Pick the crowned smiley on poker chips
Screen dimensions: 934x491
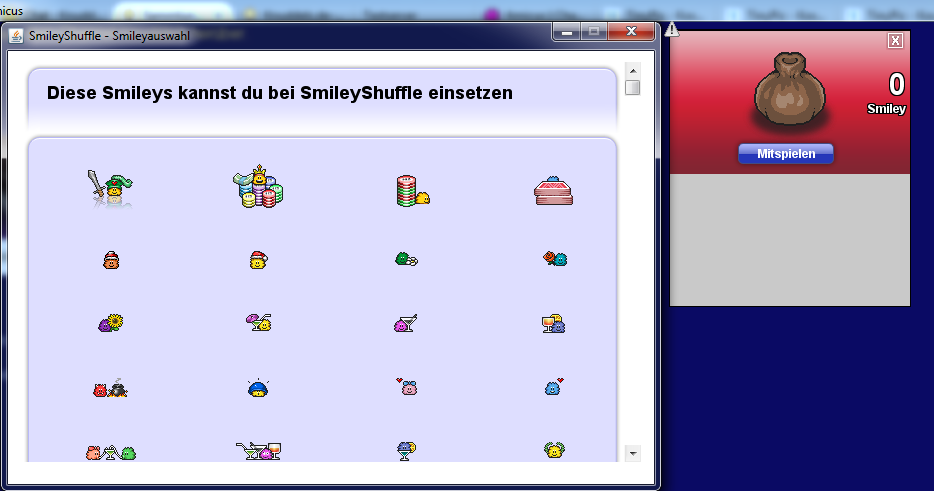click(x=258, y=187)
